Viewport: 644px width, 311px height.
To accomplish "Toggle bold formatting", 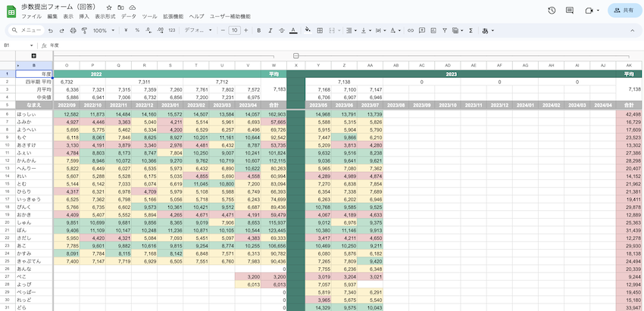I will pos(259,30).
